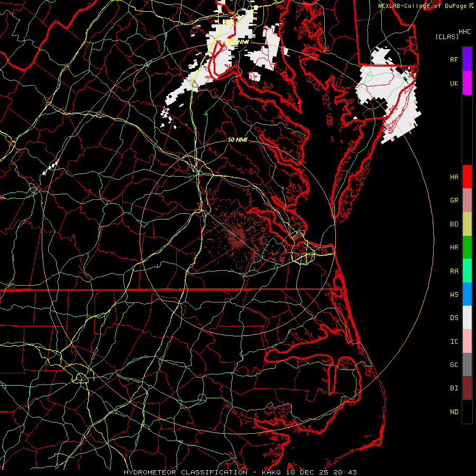The image size is (476, 476).
Task: Click the 50 NMI range ring label
Action: tap(237, 140)
